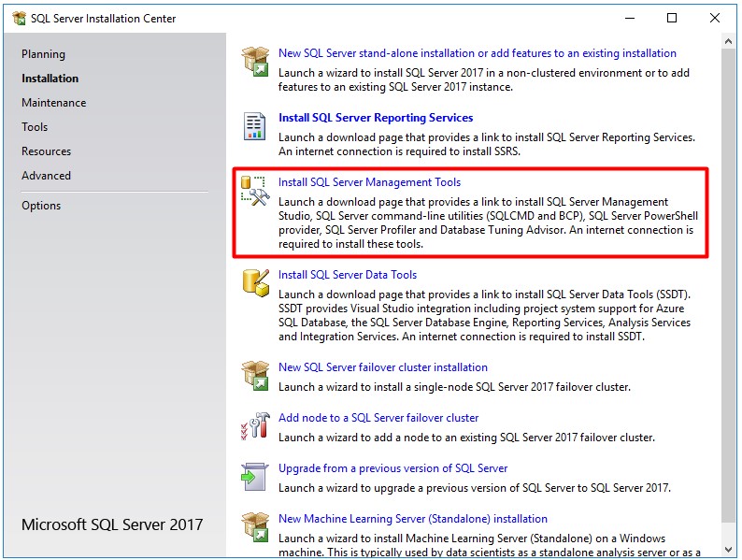Click the SQL Server Data Tools icon
This screenshot has height=560, width=742.
click(x=255, y=282)
